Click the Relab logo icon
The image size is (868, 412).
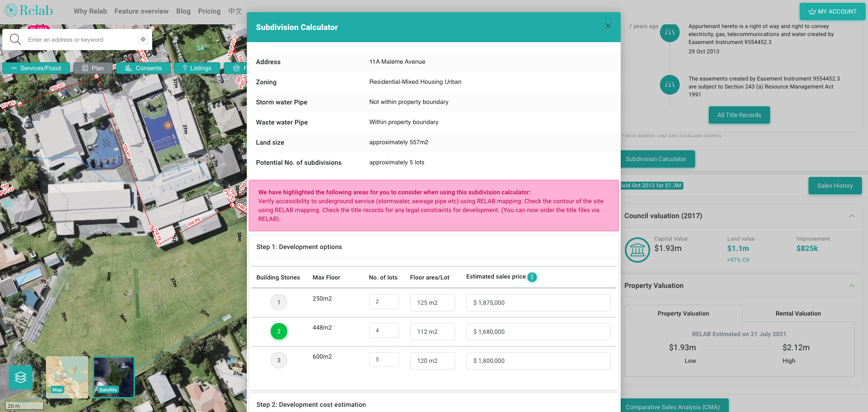(11, 10)
